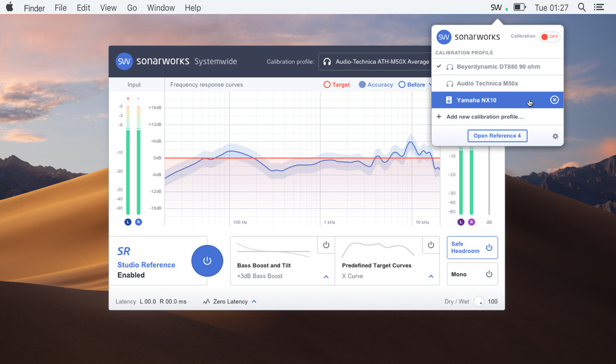Click the output right channel R badge
616x364 pixels.
tap(471, 222)
